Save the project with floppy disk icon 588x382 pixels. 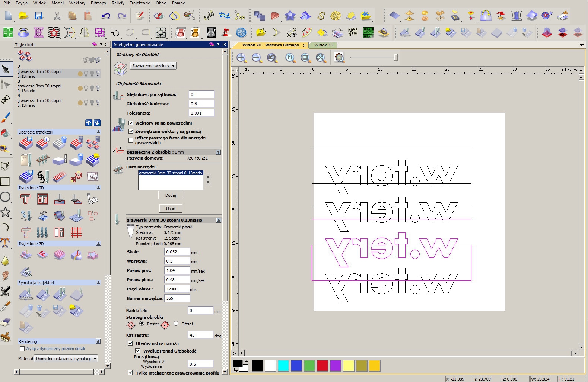(39, 16)
